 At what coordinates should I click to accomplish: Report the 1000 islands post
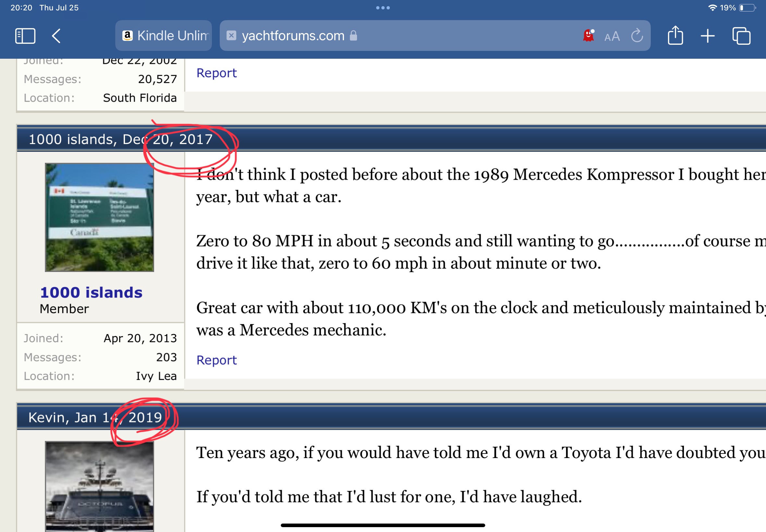[216, 360]
